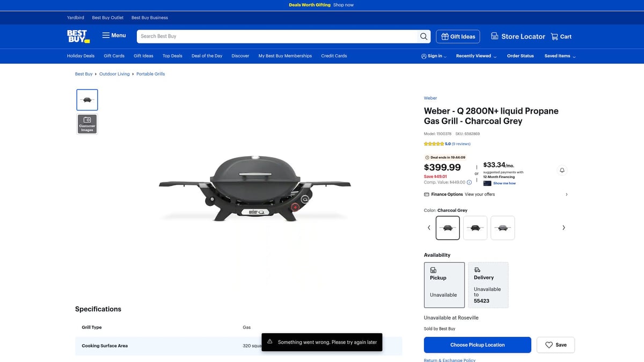Open the 9 reviews link

coord(461,144)
